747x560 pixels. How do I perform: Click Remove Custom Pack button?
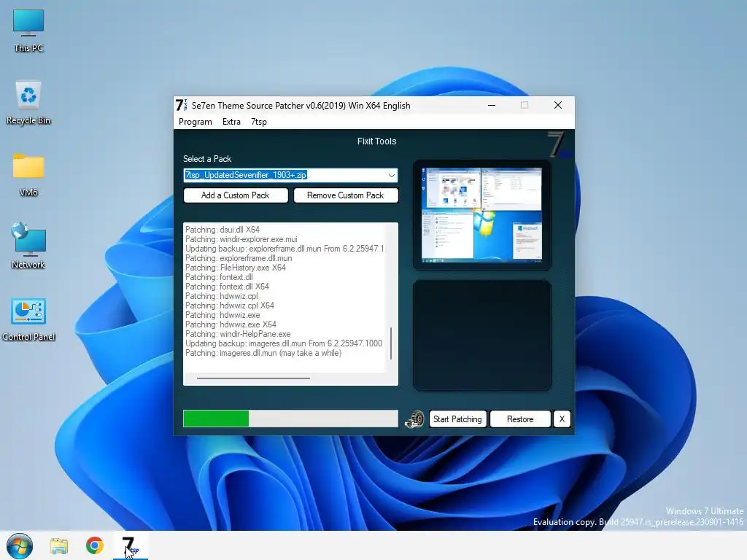coord(345,195)
